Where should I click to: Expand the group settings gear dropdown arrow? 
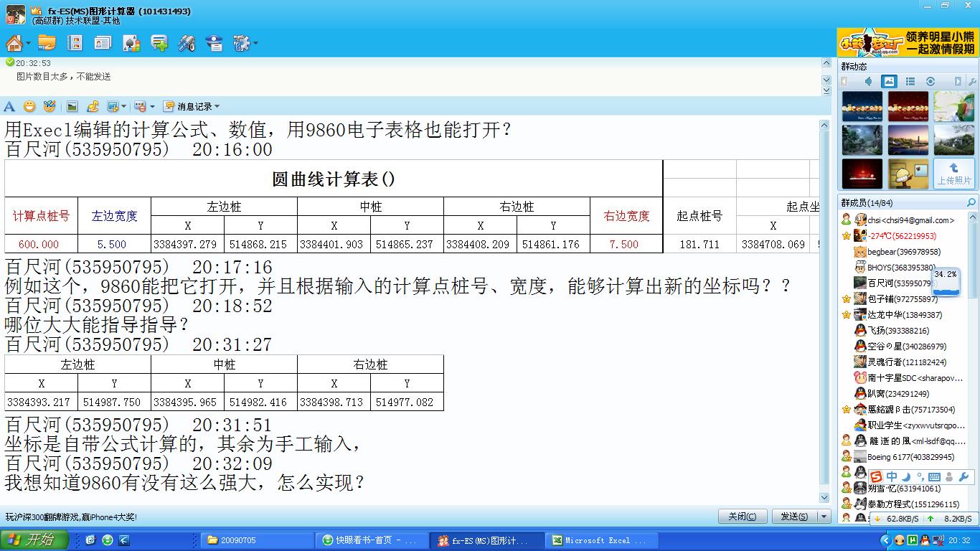pos(255,43)
